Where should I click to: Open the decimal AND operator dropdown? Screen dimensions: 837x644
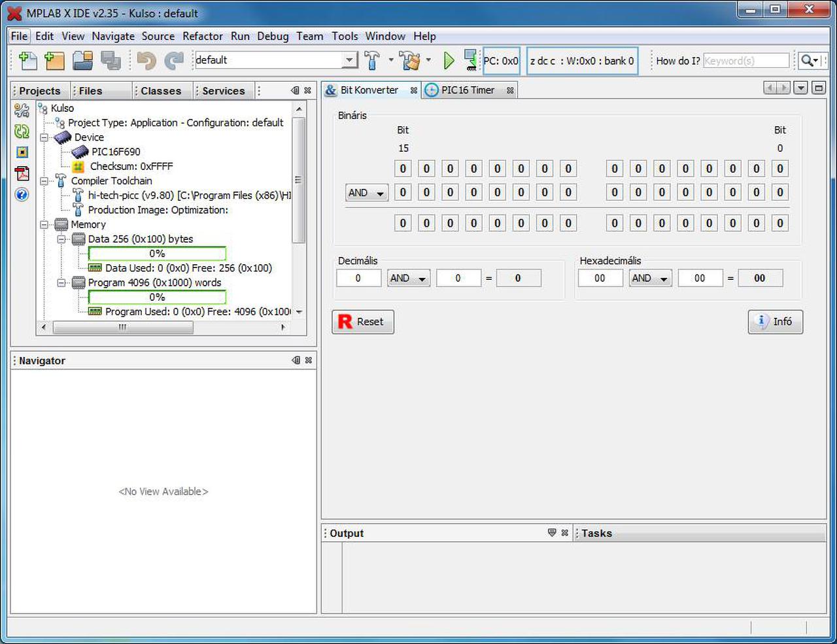[x=409, y=279]
